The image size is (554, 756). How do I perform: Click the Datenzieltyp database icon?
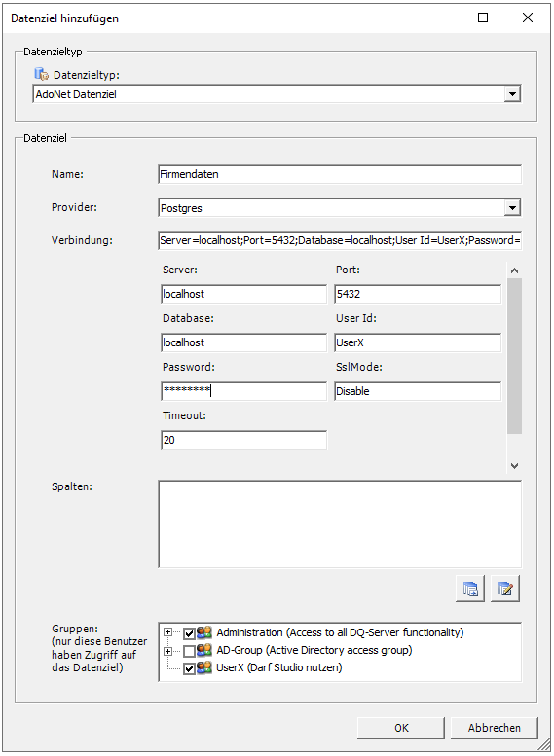click(x=42, y=74)
